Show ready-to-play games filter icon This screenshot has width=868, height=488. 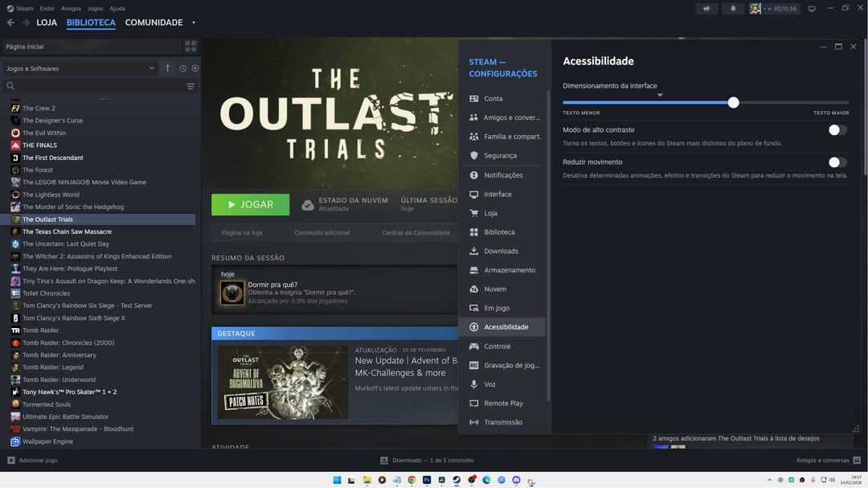[x=194, y=68]
